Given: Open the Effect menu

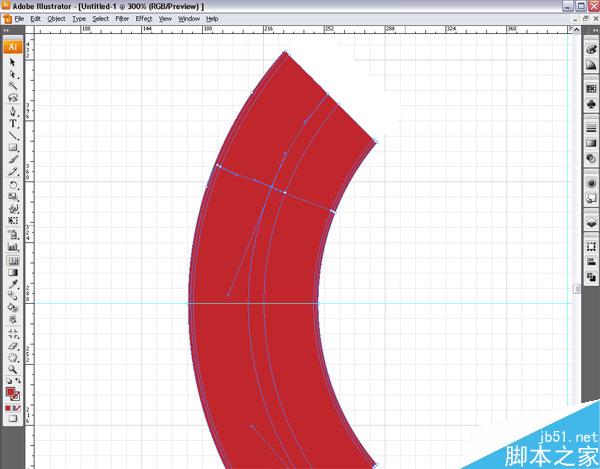Looking at the screenshot, I should (144, 19).
